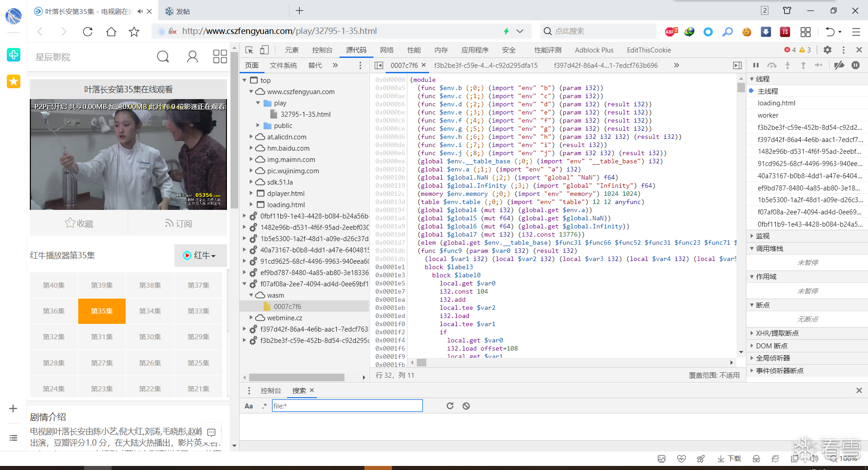The width and height of the screenshot is (868, 470).
Task: Reload the page in browser
Action: pyautogui.click(x=88, y=31)
